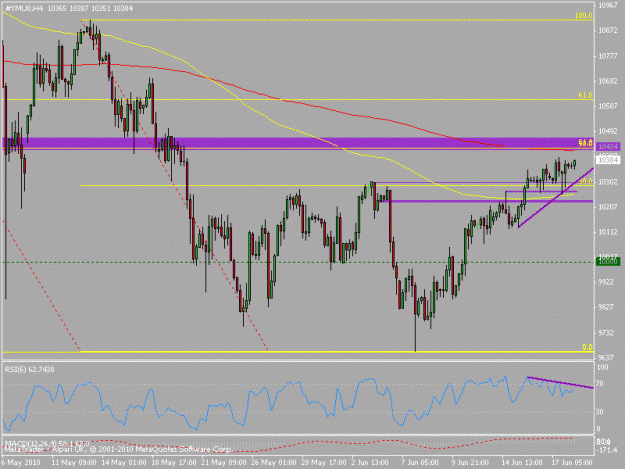Click the Fibonacci 61.8 level label
The width and height of the screenshot is (625, 469).
click(x=585, y=95)
